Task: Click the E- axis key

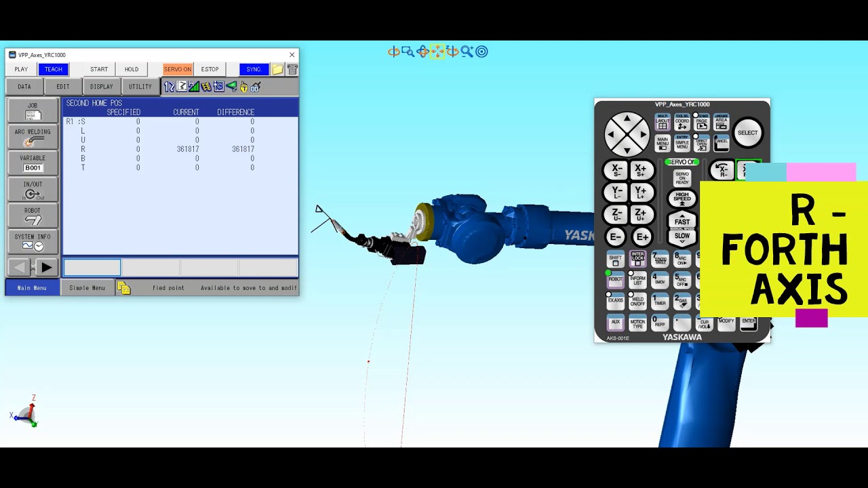Action: pyautogui.click(x=616, y=237)
